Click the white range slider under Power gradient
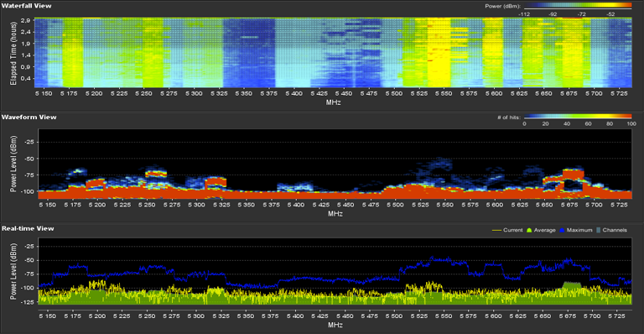This screenshot has width=644, height=334. coord(578,8)
